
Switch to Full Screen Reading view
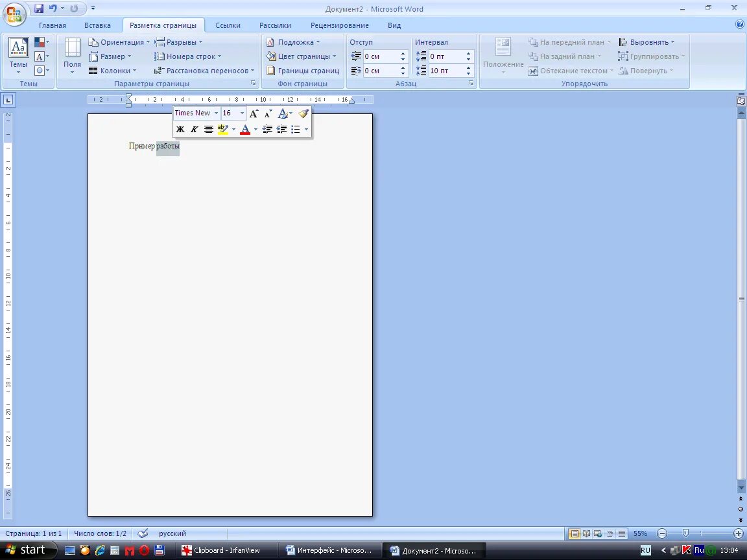pyautogui.click(x=586, y=534)
